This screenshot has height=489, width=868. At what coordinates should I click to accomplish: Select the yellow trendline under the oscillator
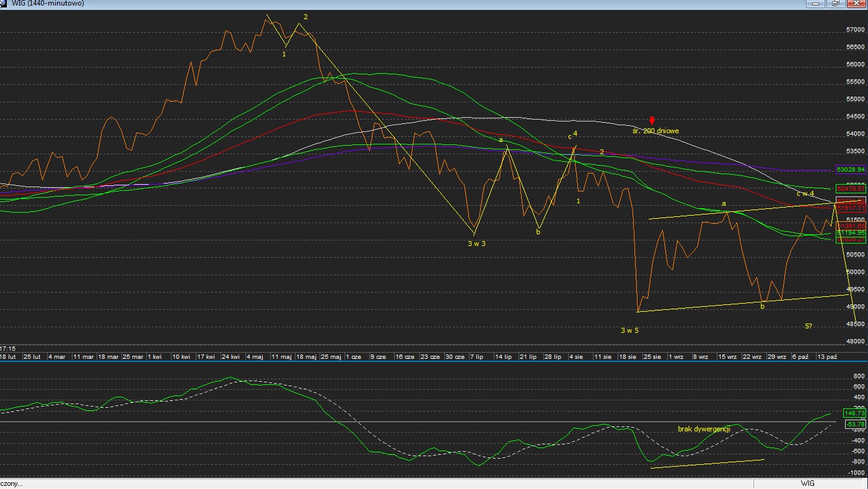coord(708,464)
